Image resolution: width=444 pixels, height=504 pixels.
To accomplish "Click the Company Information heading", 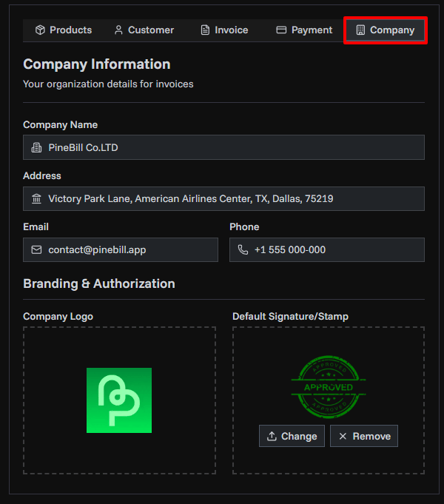I will pyautogui.click(x=97, y=64).
